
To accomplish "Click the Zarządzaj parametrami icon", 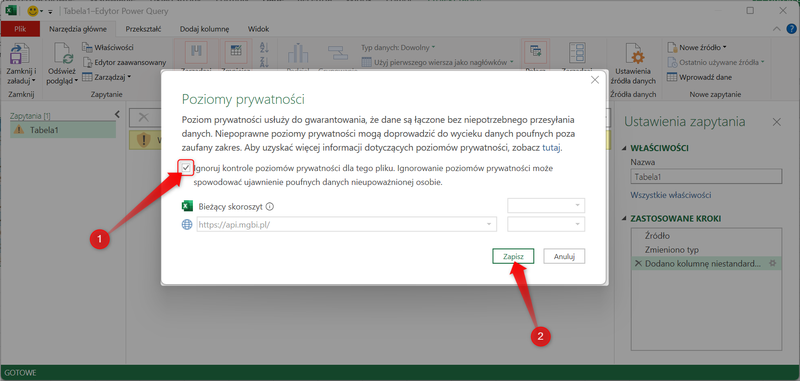I will point(577,54).
